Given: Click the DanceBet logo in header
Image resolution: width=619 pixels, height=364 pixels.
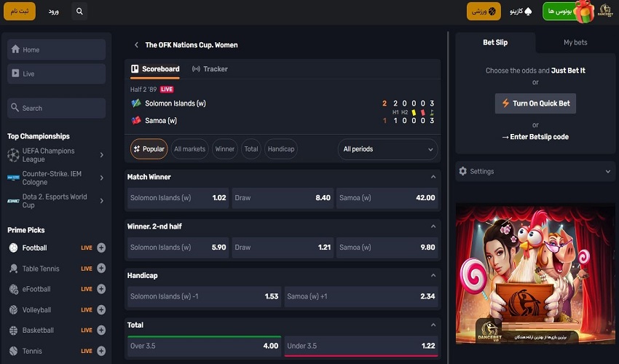Looking at the screenshot, I should (605, 12).
